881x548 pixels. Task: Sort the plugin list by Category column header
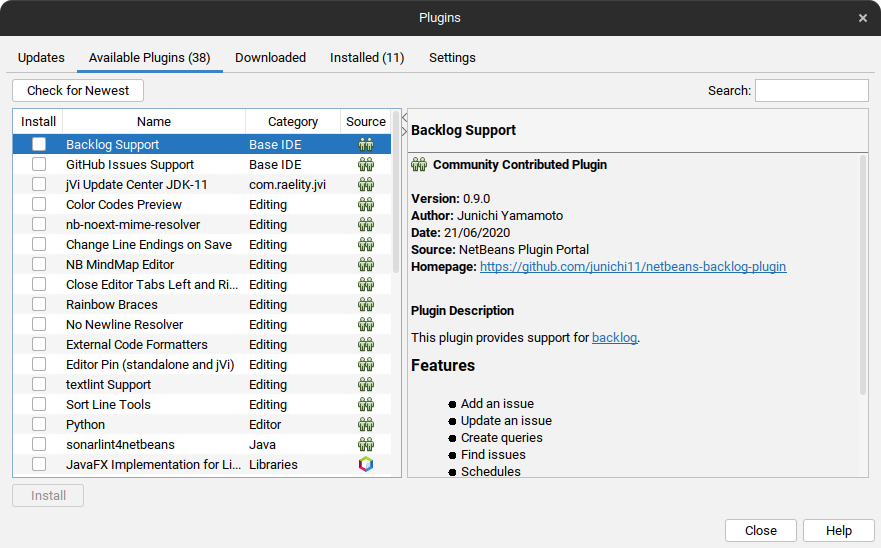coord(293,122)
